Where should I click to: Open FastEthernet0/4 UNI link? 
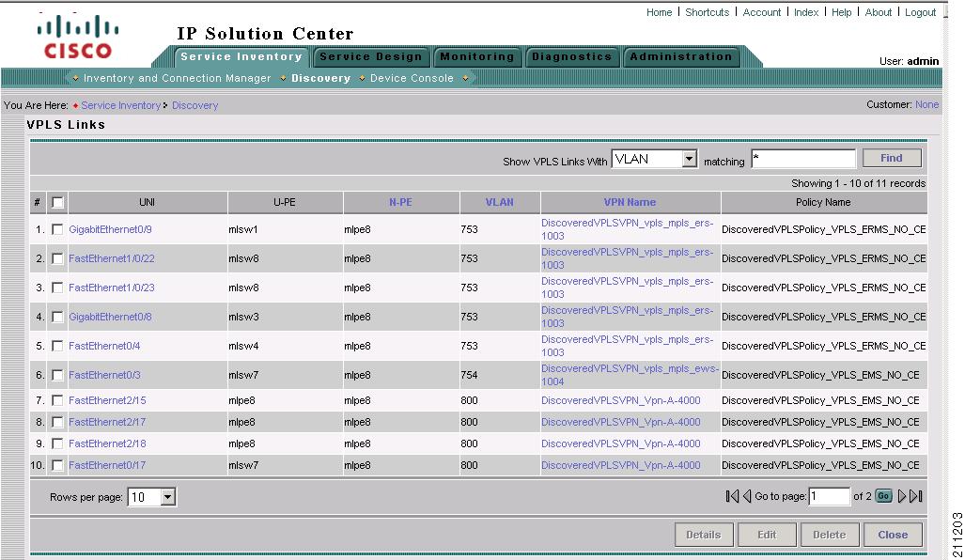(x=104, y=346)
